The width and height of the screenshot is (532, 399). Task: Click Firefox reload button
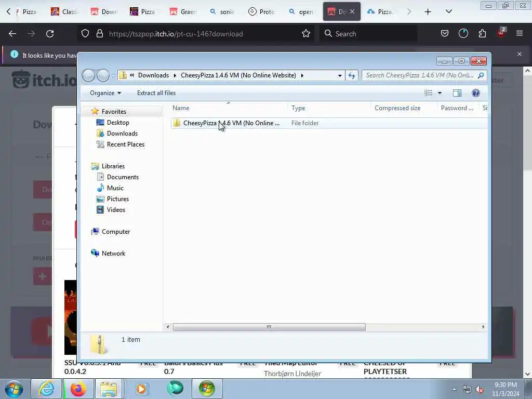click(50, 34)
